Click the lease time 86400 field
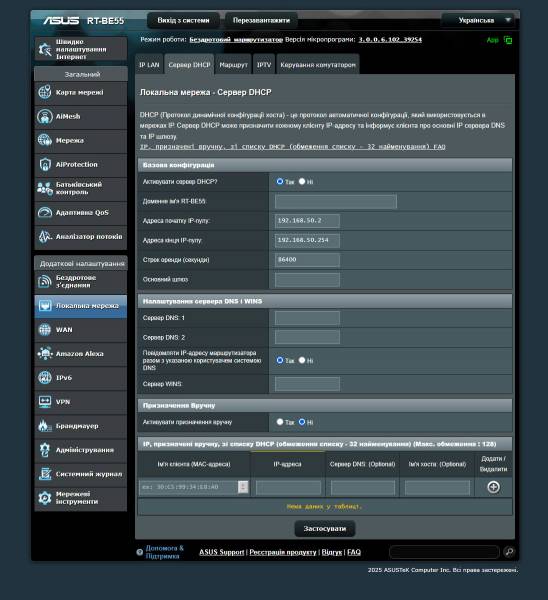This screenshot has width=548, height=600. coord(307,260)
